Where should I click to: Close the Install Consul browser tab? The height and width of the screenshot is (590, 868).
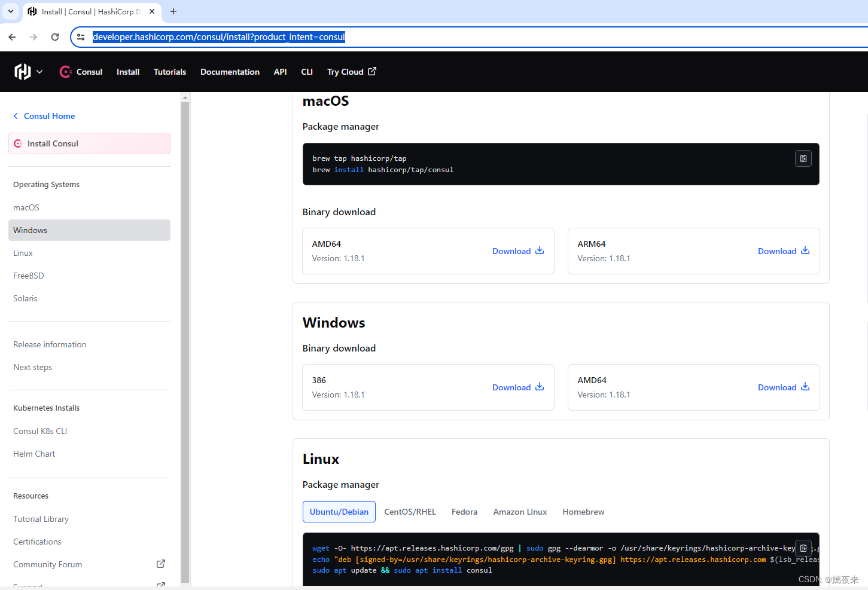pos(152,11)
